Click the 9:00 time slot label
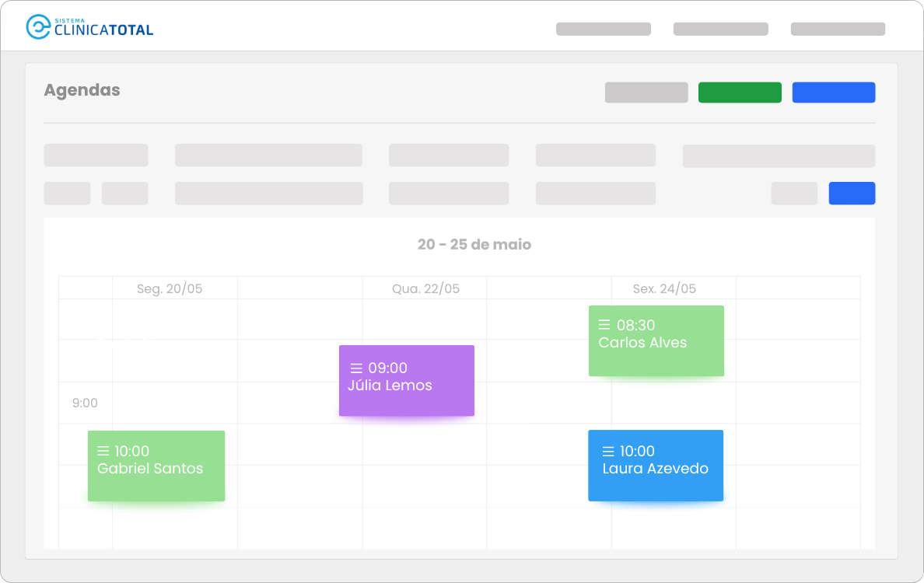This screenshot has width=924, height=583. tap(85, 403)
